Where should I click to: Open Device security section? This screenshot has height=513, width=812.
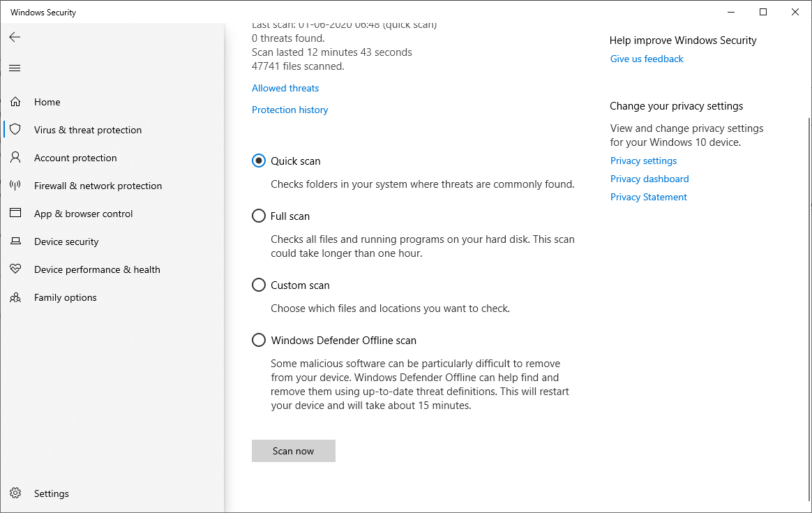pyautogui.click(x=112, y=242)
